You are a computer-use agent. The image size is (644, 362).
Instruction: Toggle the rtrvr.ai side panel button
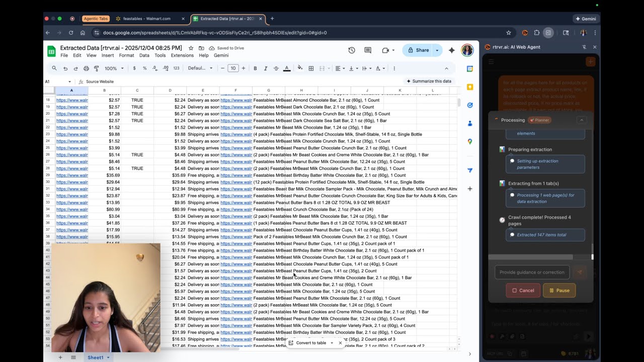click(x=548, y=33)
